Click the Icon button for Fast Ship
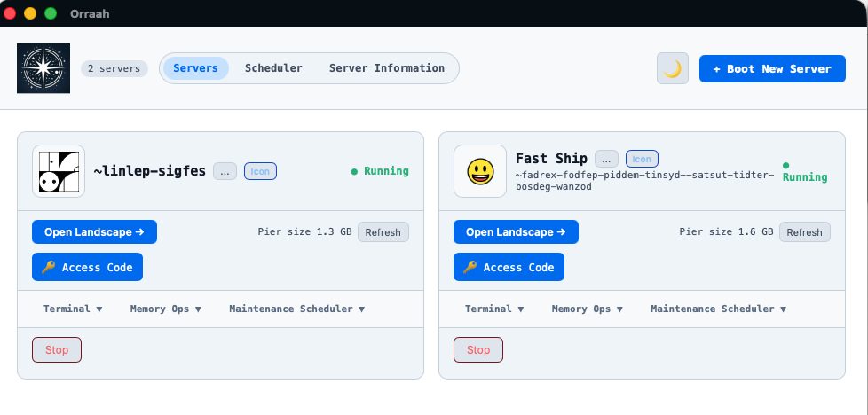 (643, 159)
